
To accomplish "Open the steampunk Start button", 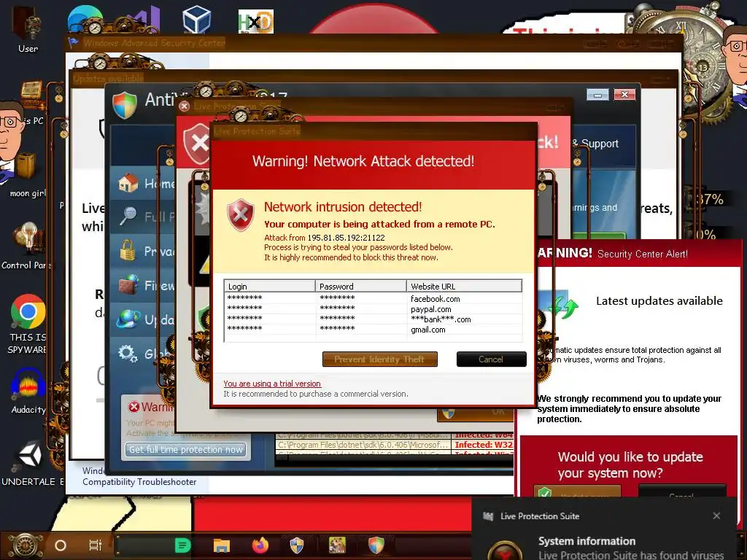I will [26, 545].
